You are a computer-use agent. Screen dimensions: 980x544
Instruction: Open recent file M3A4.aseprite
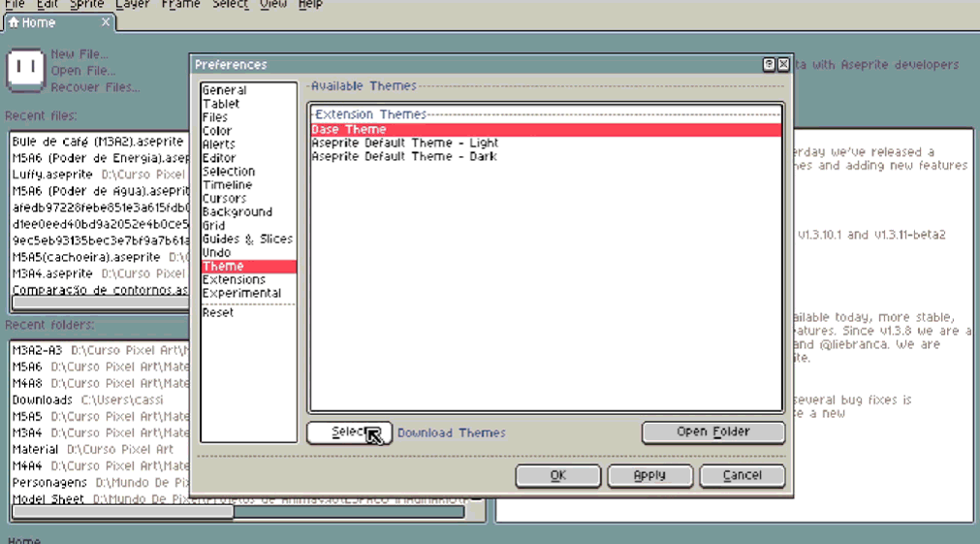(x=100, y=273)
